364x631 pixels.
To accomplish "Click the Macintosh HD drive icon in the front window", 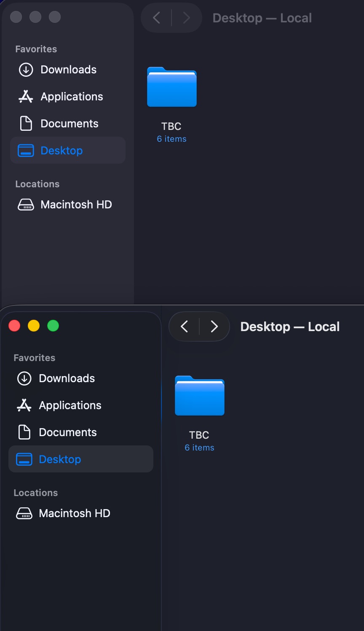I will (24, 513).
